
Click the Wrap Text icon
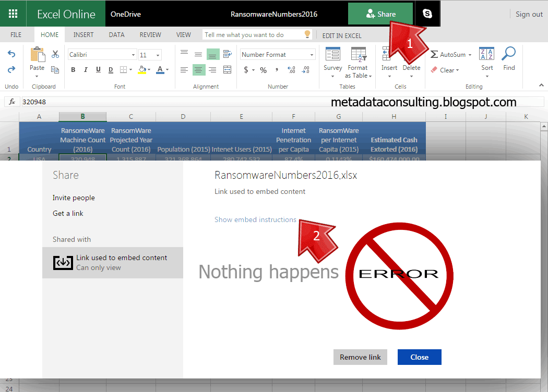click(228, 54)
